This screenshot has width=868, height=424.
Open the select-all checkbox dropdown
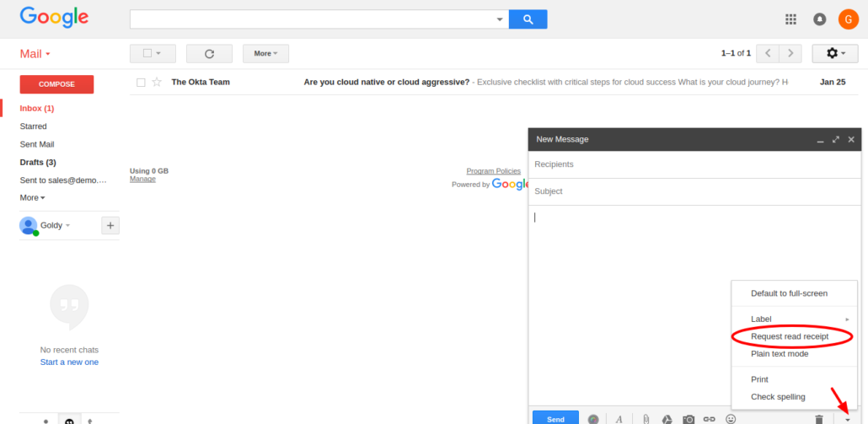point(153,54)
